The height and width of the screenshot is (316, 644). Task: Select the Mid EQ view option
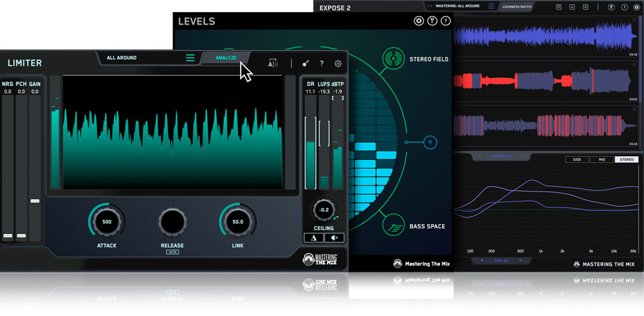click(601, 160)
